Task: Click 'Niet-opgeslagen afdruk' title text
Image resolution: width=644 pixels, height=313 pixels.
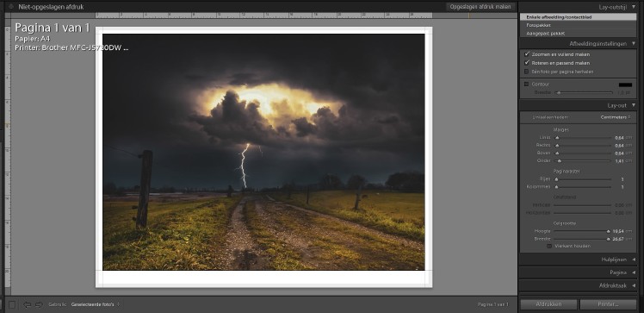Action: (x=51, y=7)
